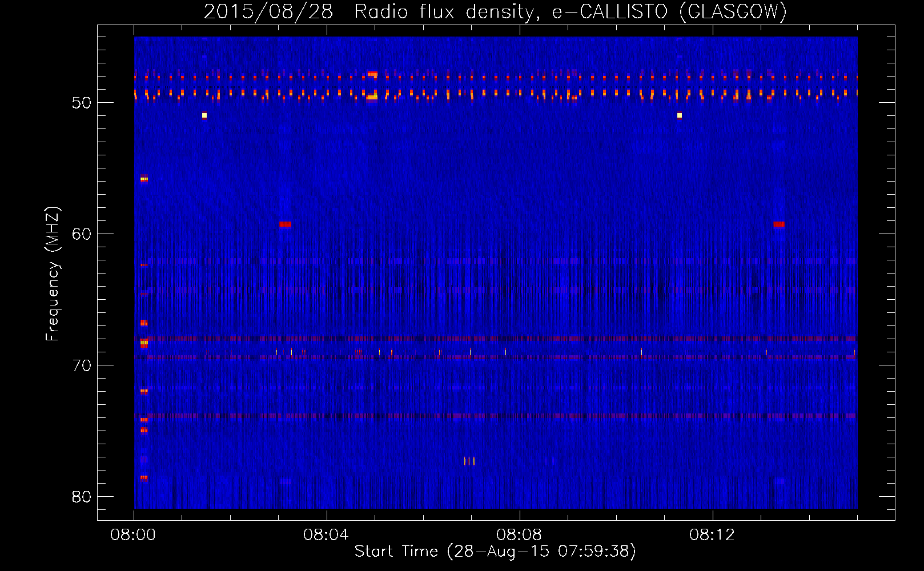Viewport: 924px width, 571px height.
Task: Click the 08:00 time tick label
Action: pos(133,535)
